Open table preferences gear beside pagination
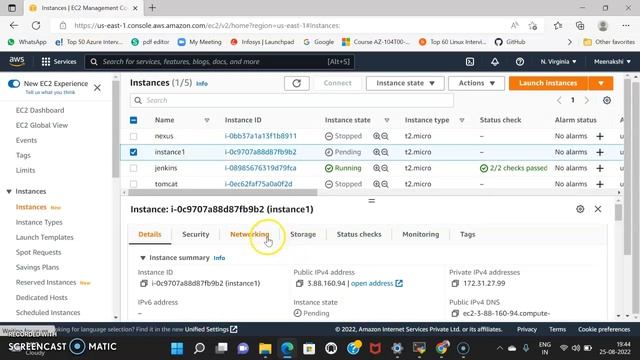 (607, 100)
